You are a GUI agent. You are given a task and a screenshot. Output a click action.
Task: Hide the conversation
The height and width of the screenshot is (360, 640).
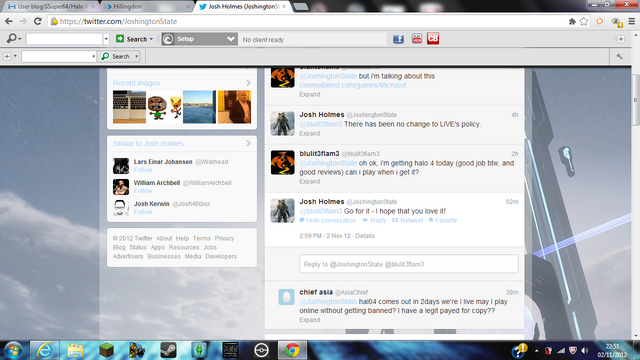pyautogui.click(x=328, y=220)
